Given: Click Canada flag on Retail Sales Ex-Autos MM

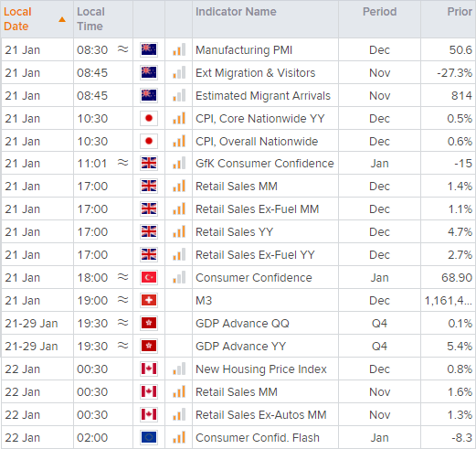Looking at the screenshot, I should click(149, 414).
